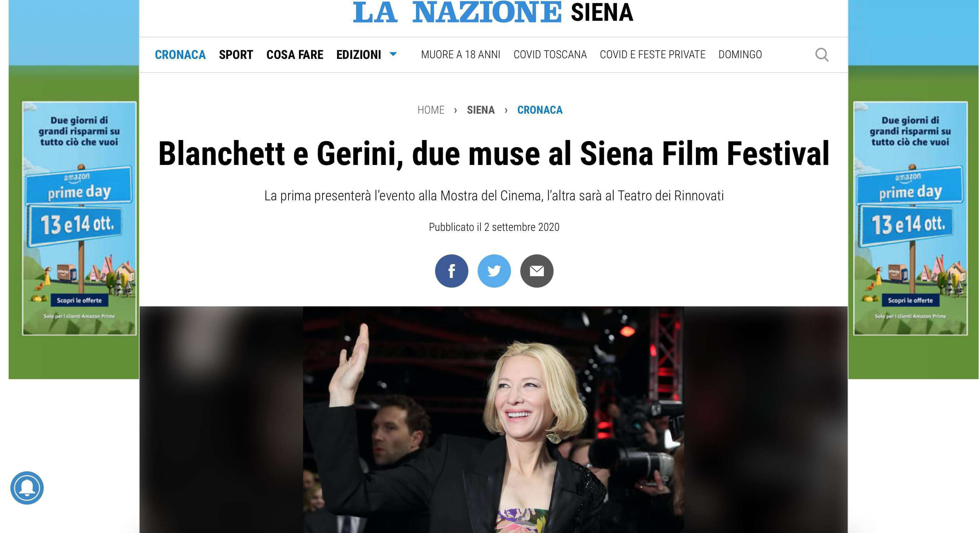Go to Home breadcrumb

click(431, 110)
